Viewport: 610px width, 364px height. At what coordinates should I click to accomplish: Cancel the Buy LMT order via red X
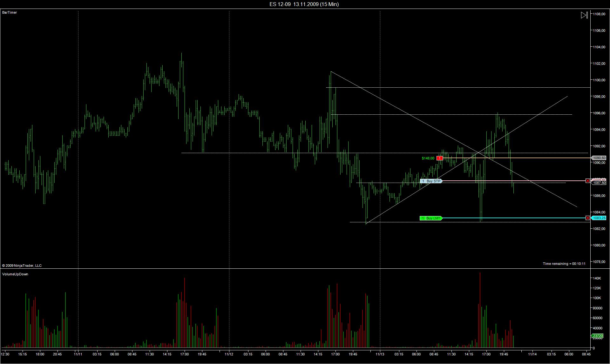click(x=587, y=218)
